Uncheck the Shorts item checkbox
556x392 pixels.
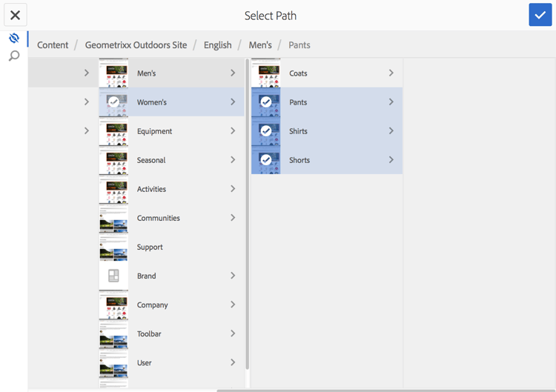265,160
